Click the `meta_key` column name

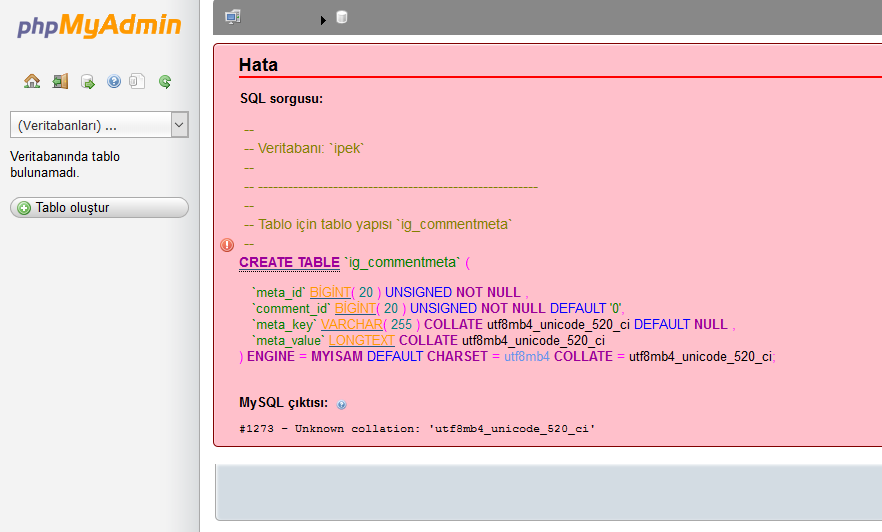click(x=284, y=324)
